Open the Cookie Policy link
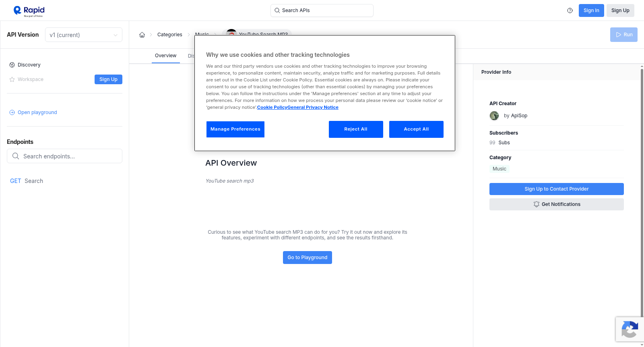Viewport: 644px width, 347px height. 272,108
